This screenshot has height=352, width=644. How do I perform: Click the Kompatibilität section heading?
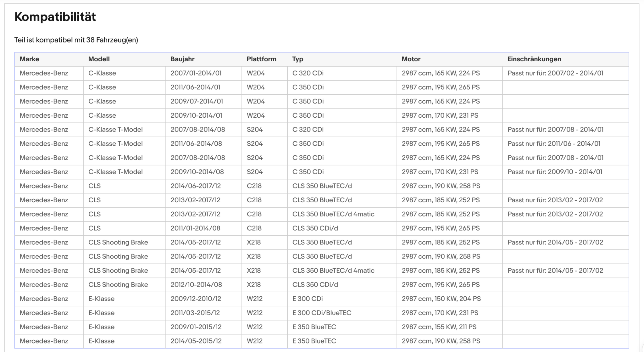coord(55,17)
